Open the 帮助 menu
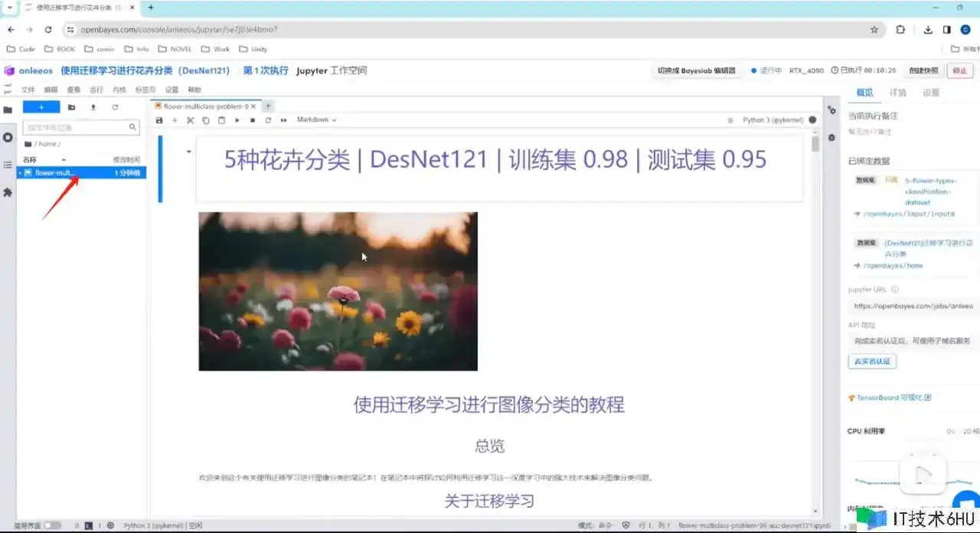The width and height of the screenshot is (980, 533). [x=194, y=90]
